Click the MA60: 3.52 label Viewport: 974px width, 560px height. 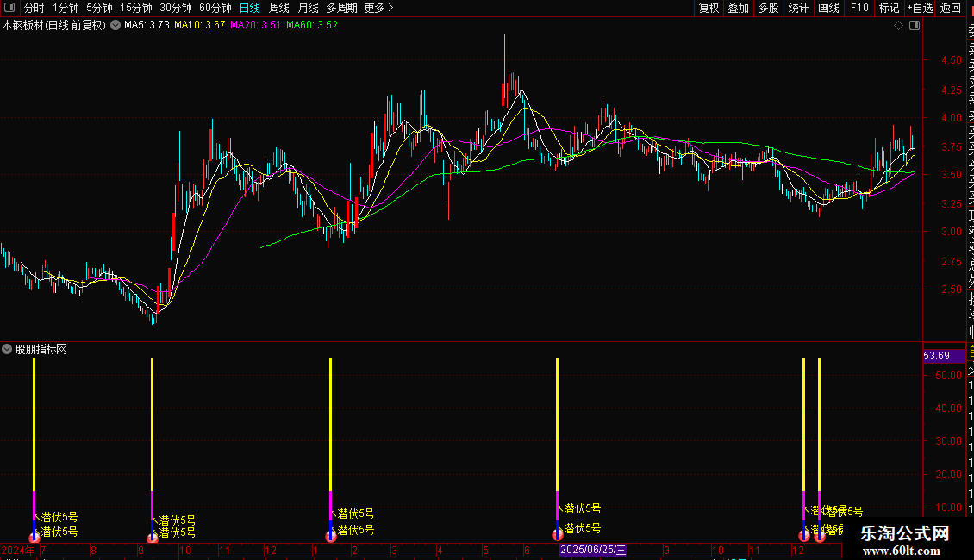coord(312,25)
